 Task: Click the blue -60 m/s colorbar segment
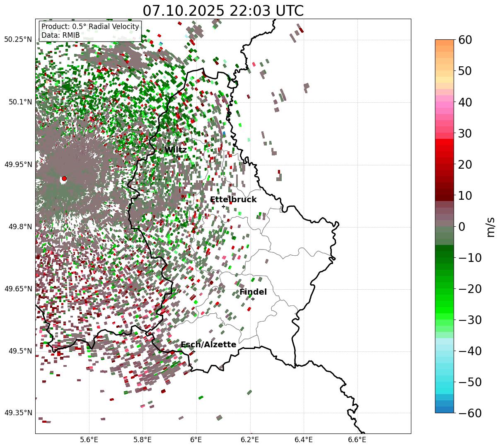coord(444,410)
